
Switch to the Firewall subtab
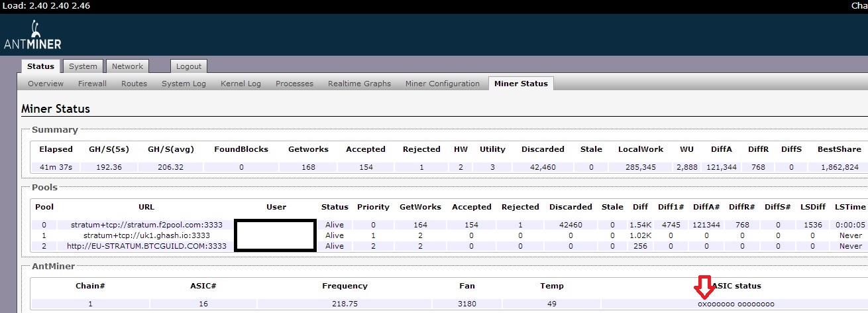92,84
